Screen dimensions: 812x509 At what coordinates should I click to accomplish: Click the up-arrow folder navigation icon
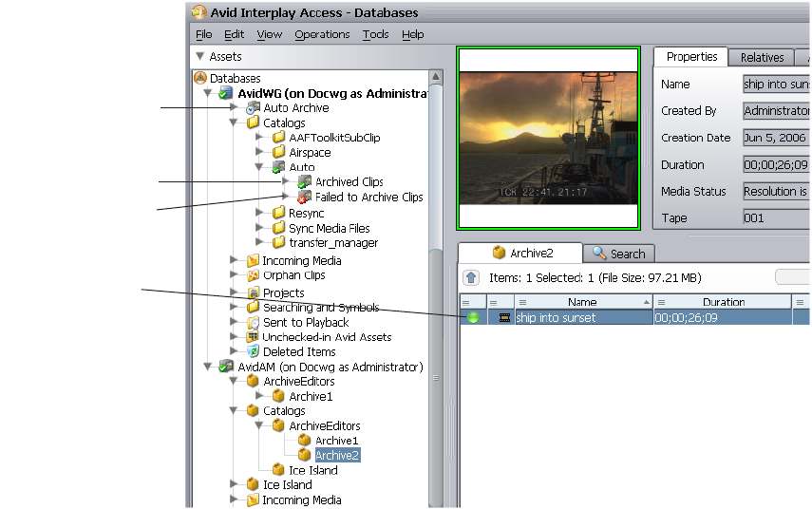coord(471,277)
